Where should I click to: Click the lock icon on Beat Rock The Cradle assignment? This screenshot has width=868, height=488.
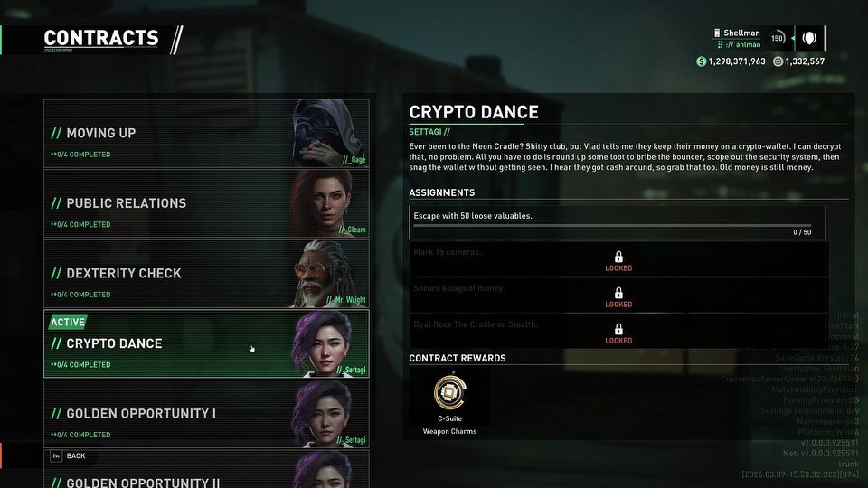(x=618, y=329)
